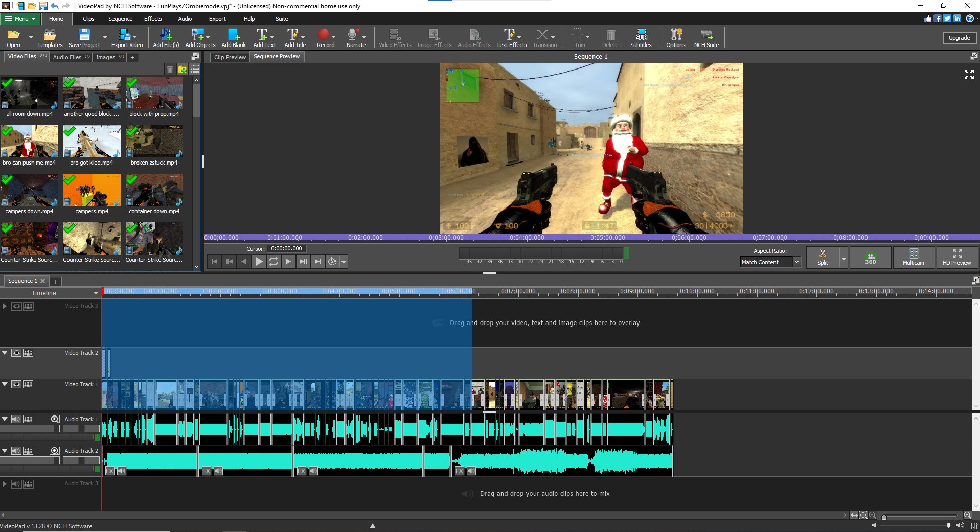Add a new sequence tab

[x=55, y=282]
